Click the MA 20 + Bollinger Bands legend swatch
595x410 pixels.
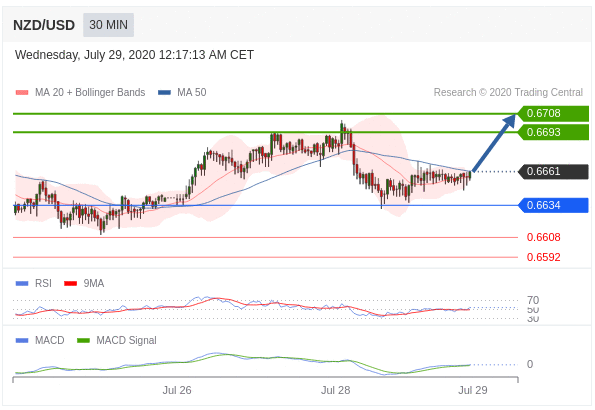22,93
